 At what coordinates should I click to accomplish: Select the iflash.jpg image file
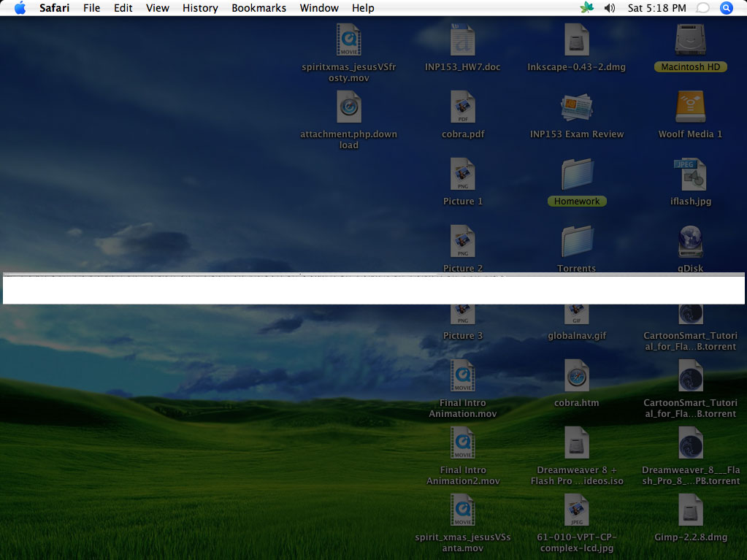[690, 174]
